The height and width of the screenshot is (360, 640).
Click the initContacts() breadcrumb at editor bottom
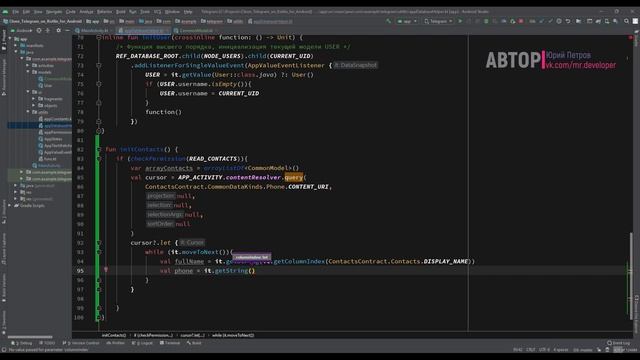tap(114, 335)
